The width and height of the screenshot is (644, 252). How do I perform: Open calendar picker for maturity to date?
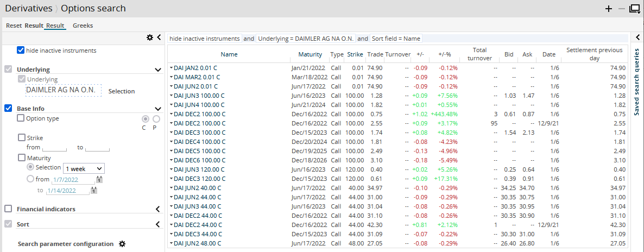point(94,190)
